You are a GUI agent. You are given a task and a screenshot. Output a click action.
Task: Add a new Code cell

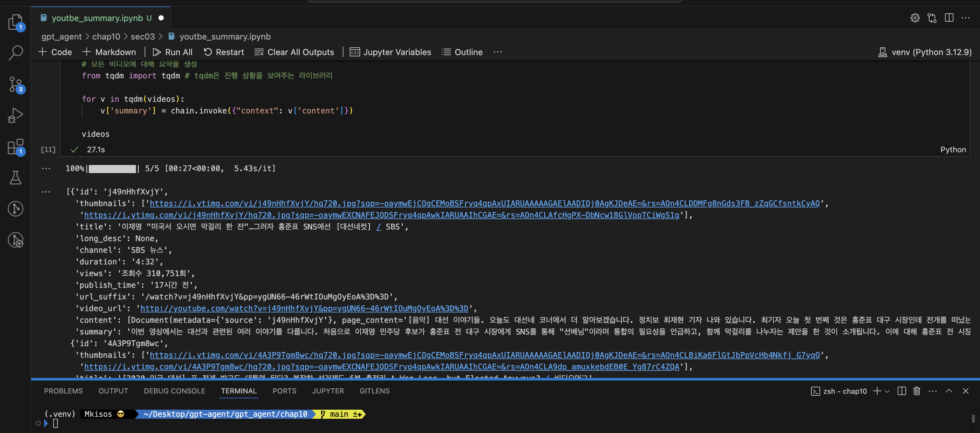point(55,52)
